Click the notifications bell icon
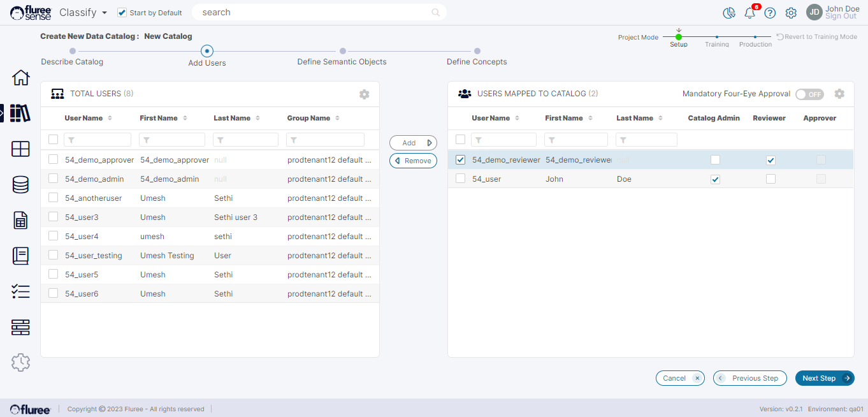868x417 pixels. (x=749, y=13)
